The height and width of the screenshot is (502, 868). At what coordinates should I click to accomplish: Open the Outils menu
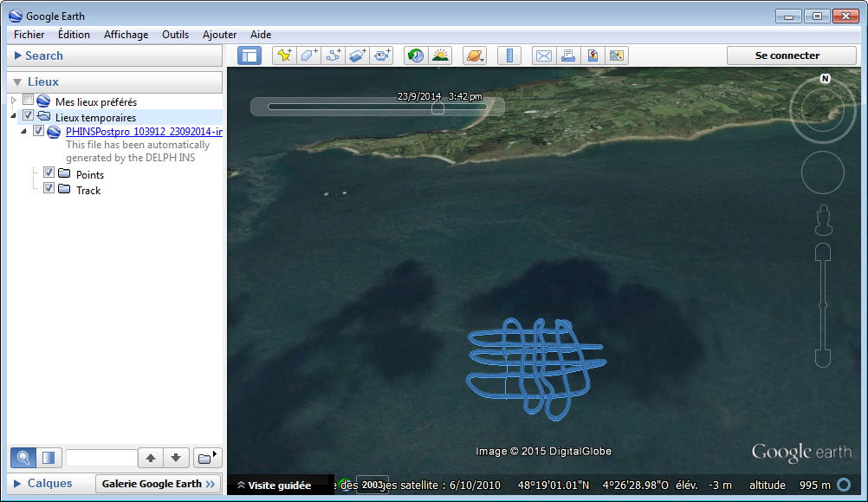point(175,35)
